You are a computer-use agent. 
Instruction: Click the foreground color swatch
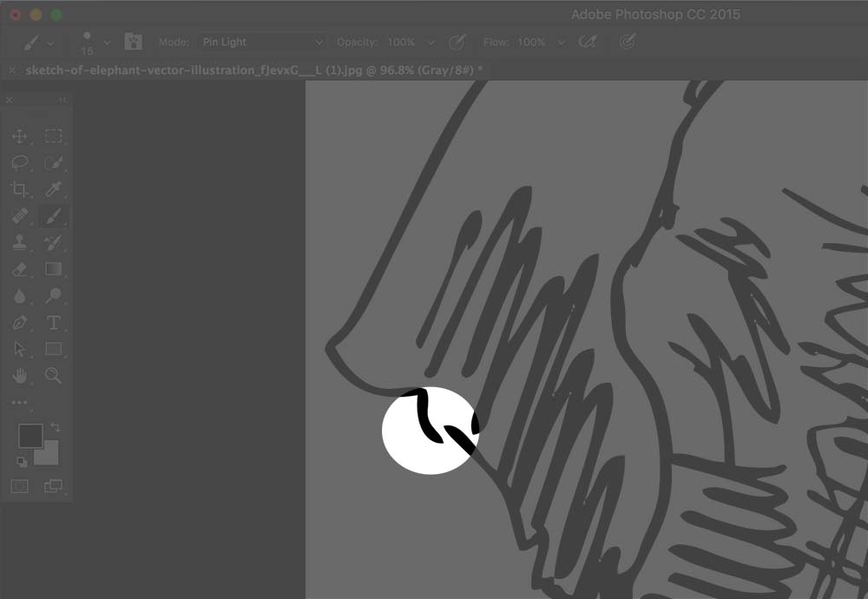30,435
